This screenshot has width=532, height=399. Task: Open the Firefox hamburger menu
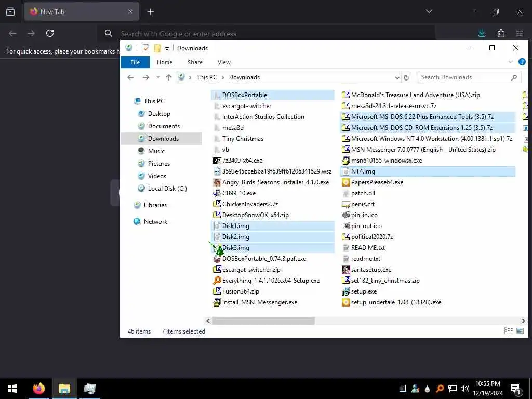520,33
